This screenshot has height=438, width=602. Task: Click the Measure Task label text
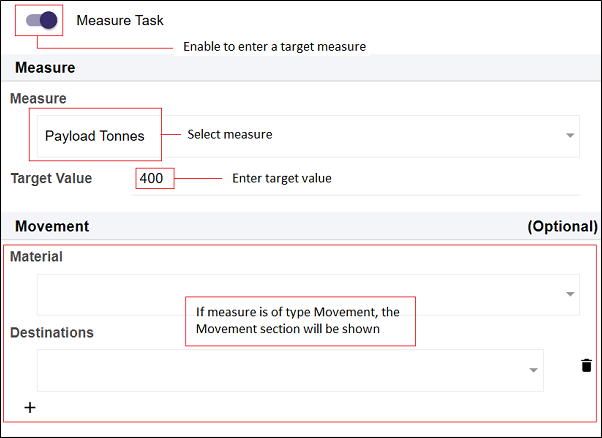tap(120, 20)
